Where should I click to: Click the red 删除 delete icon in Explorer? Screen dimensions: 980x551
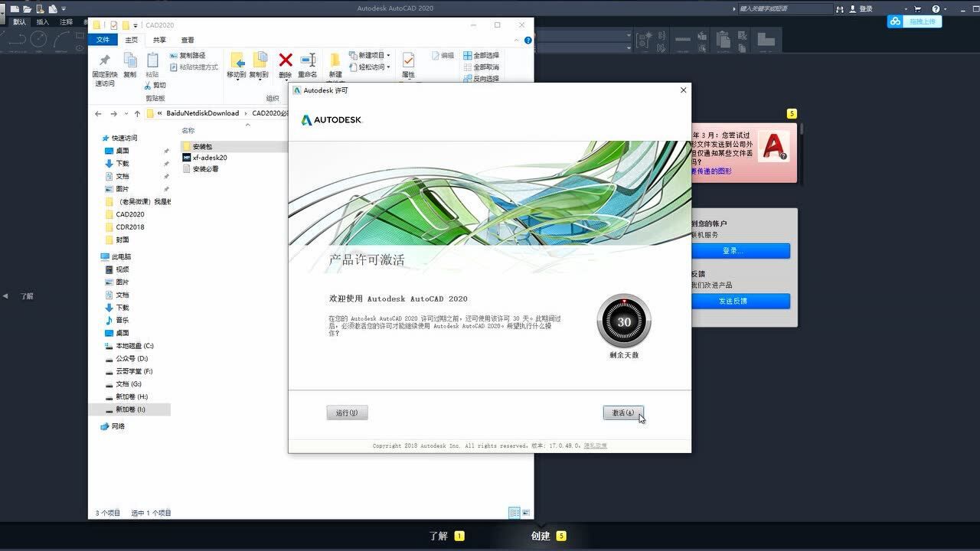click(286, 60)
